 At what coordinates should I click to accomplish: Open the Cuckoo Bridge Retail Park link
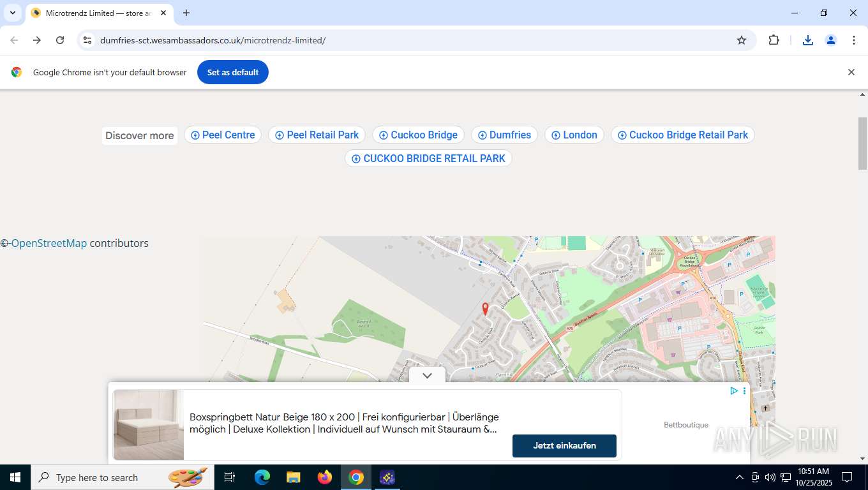[683, 135]
